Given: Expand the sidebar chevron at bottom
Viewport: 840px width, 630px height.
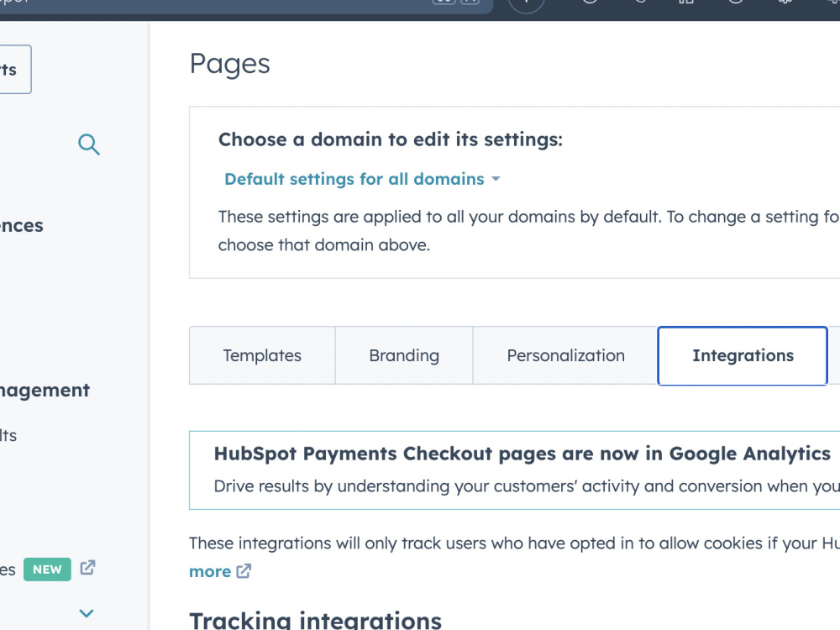Looking at the screenshot, I should click(87, 613).
